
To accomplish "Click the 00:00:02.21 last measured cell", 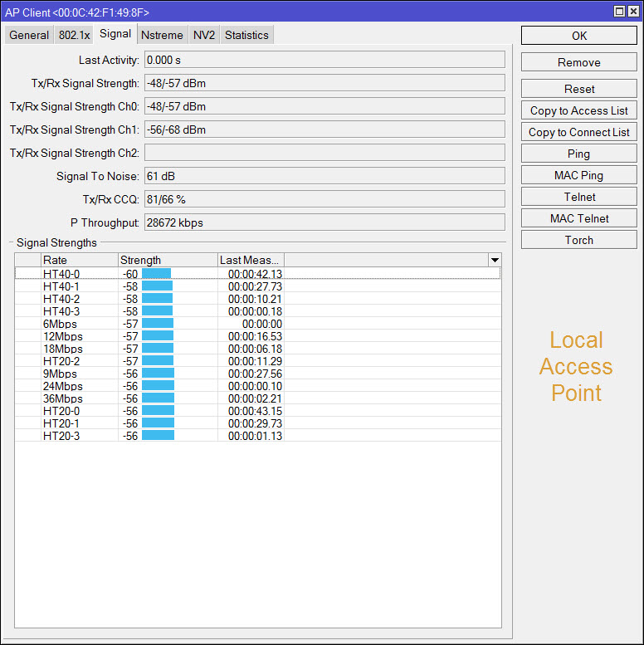I will [x=251, y=398].
